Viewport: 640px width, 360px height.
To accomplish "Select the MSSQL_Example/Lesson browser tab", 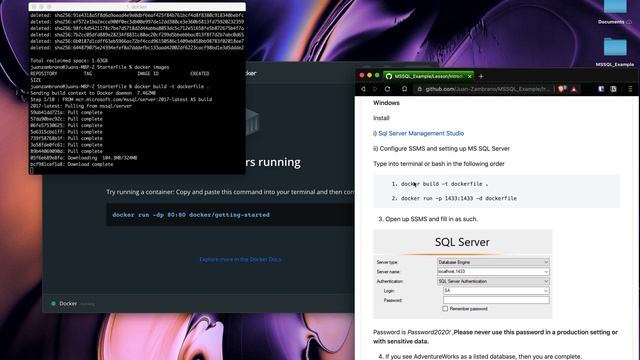I will click(429, 76).
